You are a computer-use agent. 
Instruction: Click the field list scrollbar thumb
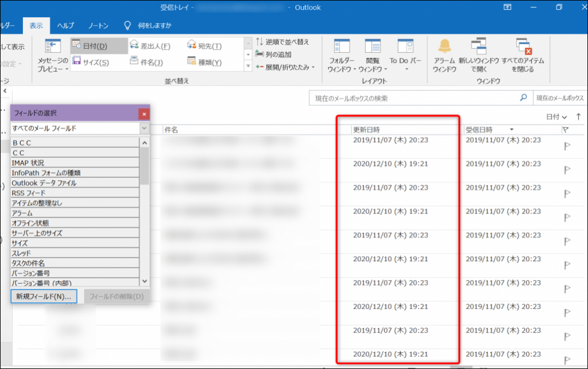click(x=144, y=166)
